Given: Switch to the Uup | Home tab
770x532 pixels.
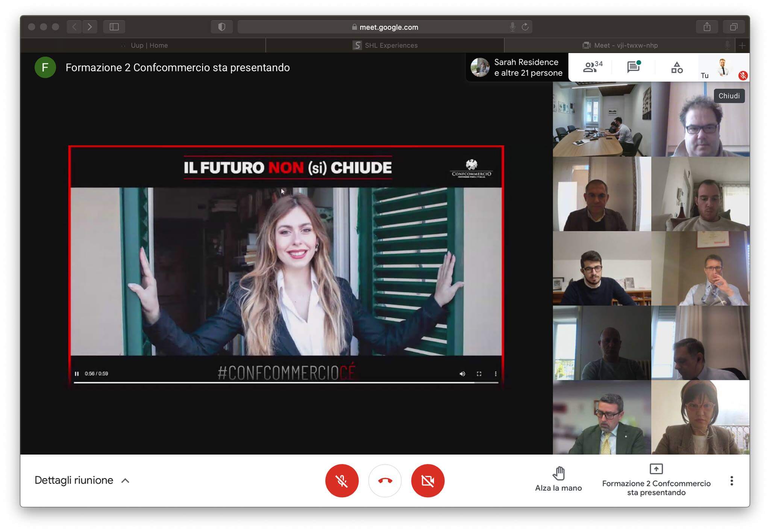Looking at the screenshot, I should tap(149, 45).
